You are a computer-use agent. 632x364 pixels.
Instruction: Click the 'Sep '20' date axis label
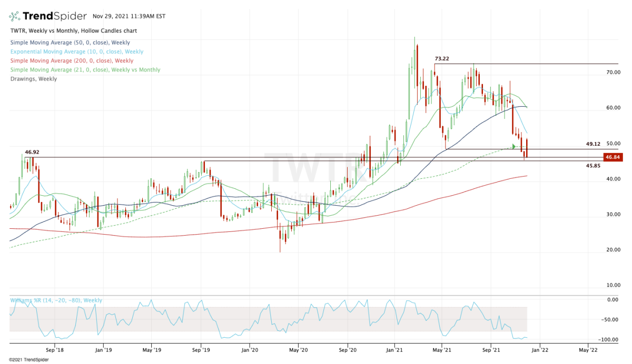[x=348, y=349]
